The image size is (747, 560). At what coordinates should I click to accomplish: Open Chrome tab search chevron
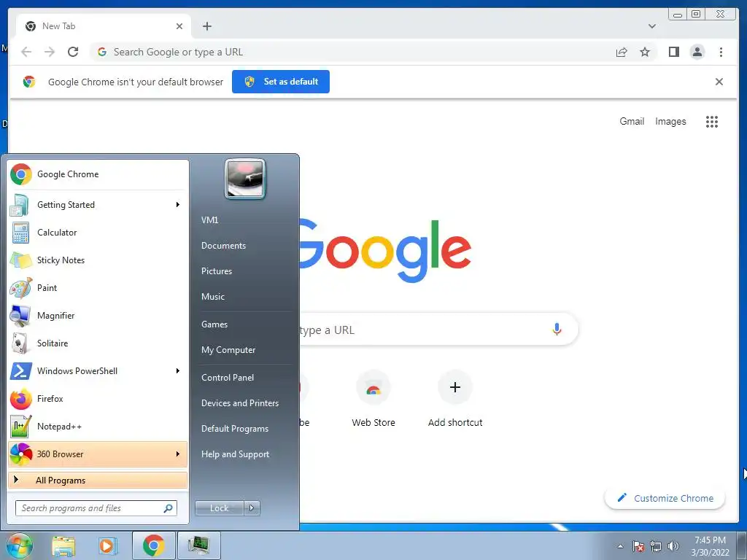(651, 26)
